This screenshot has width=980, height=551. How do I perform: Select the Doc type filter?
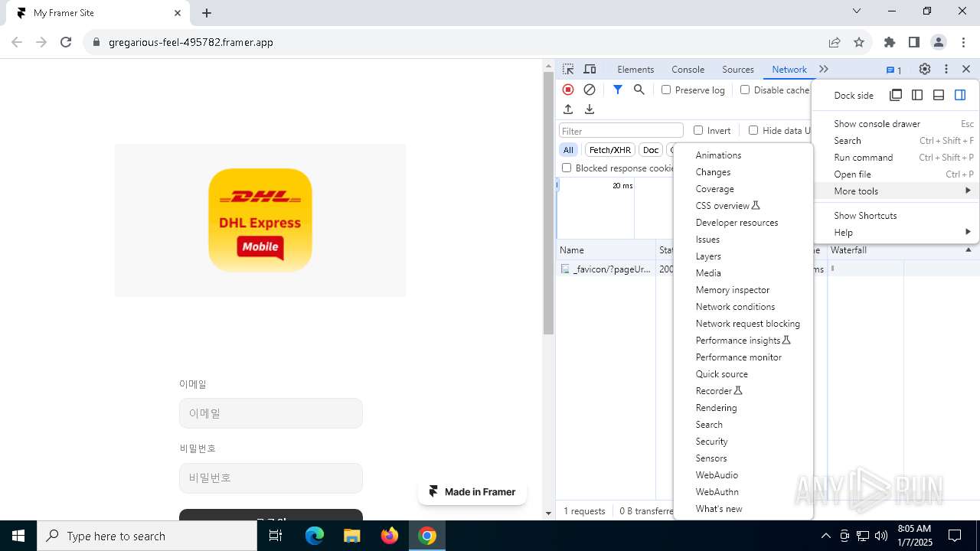point(651,150)
